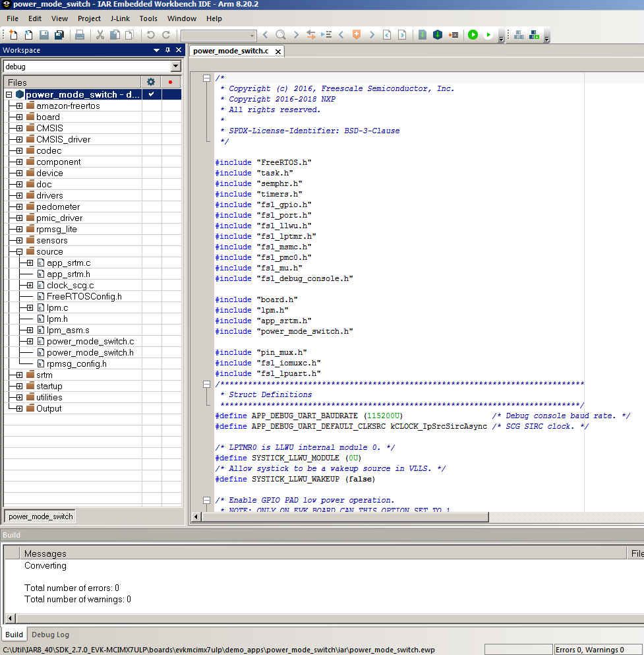Click the editor horizontal scrollbar thumb

click(345, 517)
